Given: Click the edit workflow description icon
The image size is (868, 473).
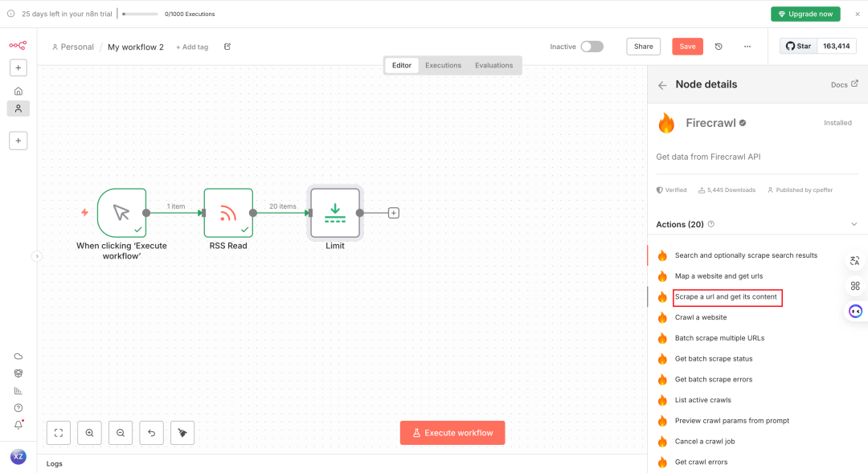Looking at the screenshot, I should 227,47.
